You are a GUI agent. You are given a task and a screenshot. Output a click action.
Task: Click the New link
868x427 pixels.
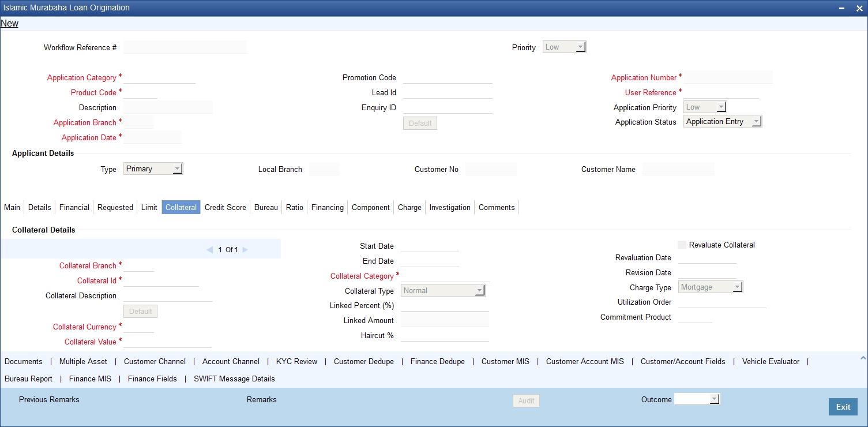tap(10, 24)
